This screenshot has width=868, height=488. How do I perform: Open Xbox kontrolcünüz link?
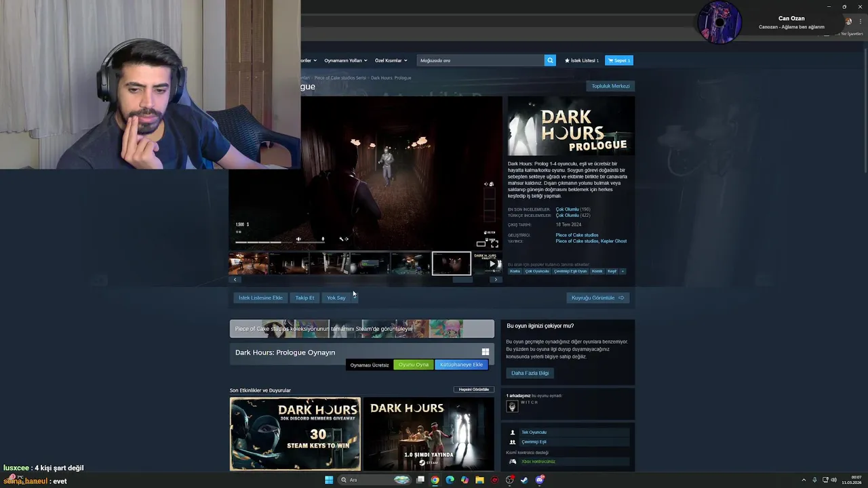(538, 462)
